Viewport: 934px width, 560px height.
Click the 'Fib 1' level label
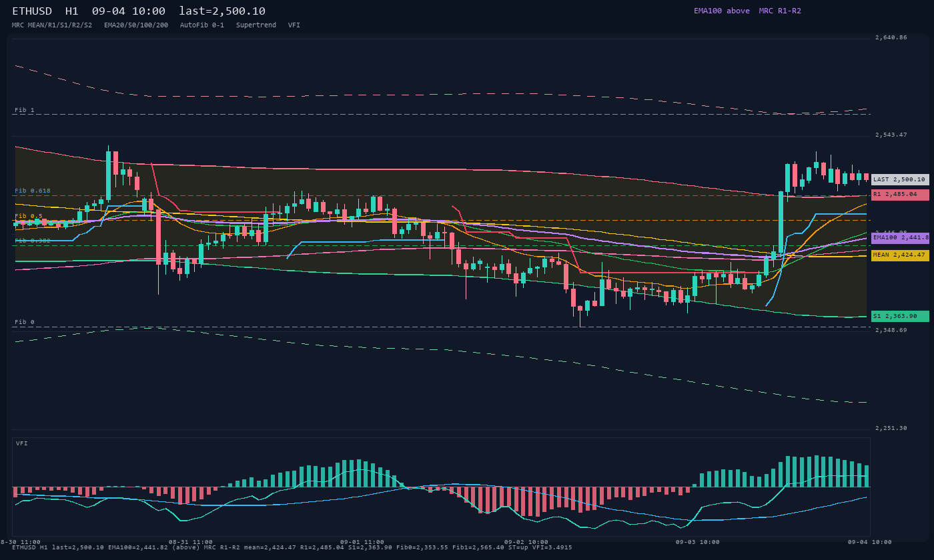pos(25,110)
